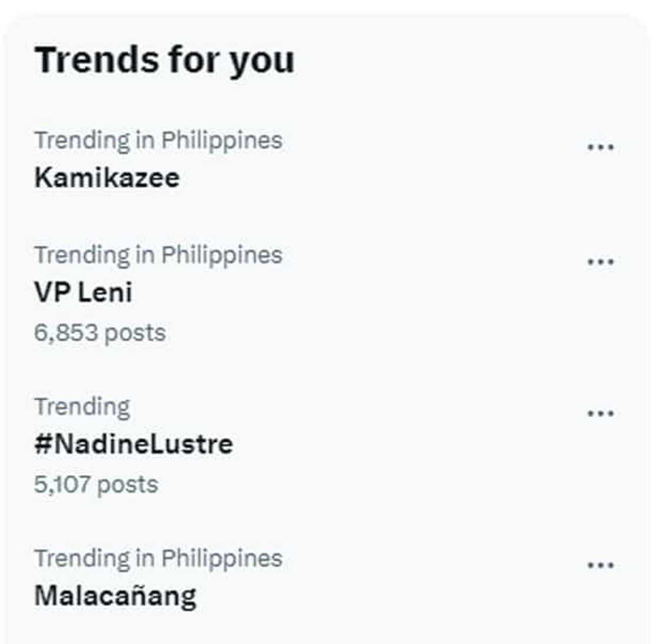The width and height of the screenshot is (659, 644).
Task: Select the VP Leni trend title
Action: (x=83, y=292)
